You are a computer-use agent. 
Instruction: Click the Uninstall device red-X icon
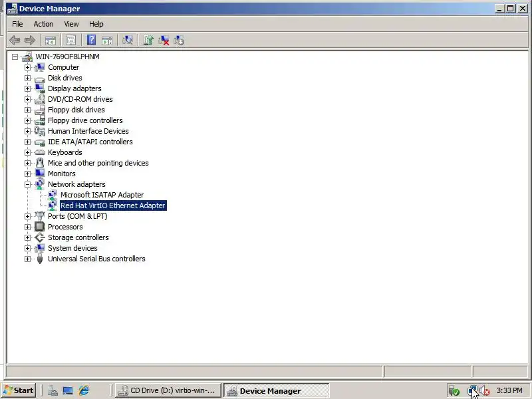164,41
